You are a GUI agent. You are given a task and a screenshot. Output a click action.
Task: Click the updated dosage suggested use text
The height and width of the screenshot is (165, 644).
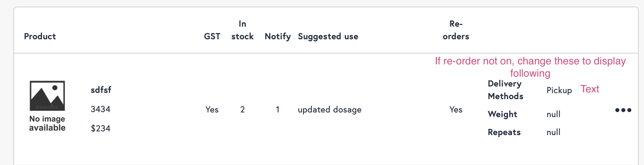coord(329,110)
